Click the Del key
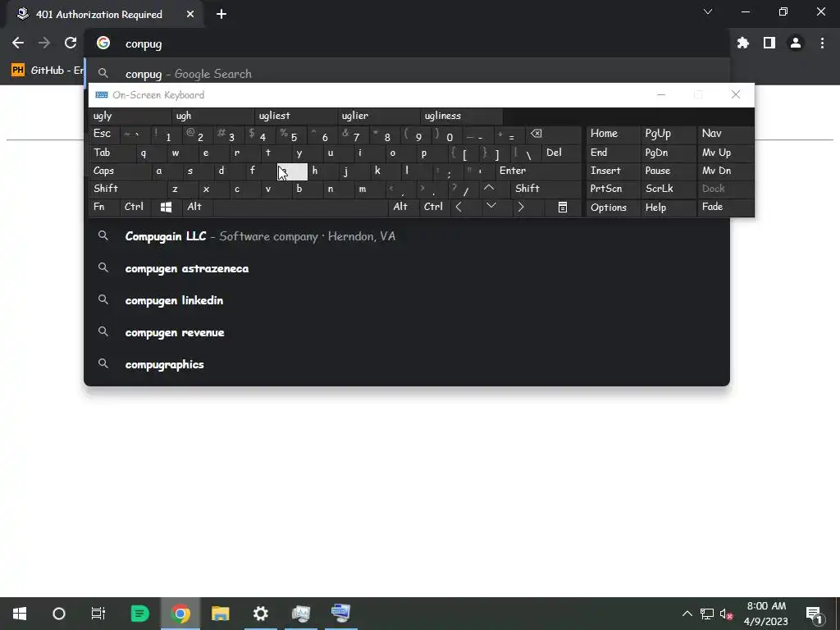The width and height of the screenshot is (840, 630). (x=562, y=153)
